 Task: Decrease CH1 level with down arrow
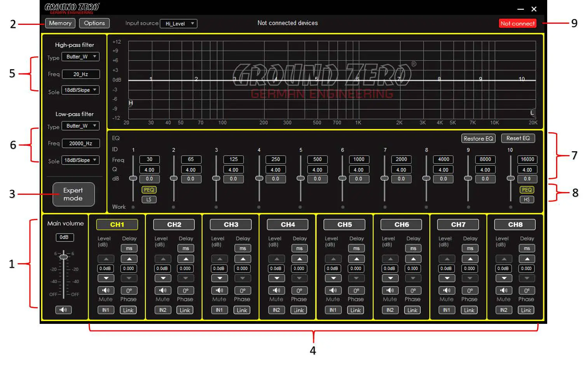(106, 278)
